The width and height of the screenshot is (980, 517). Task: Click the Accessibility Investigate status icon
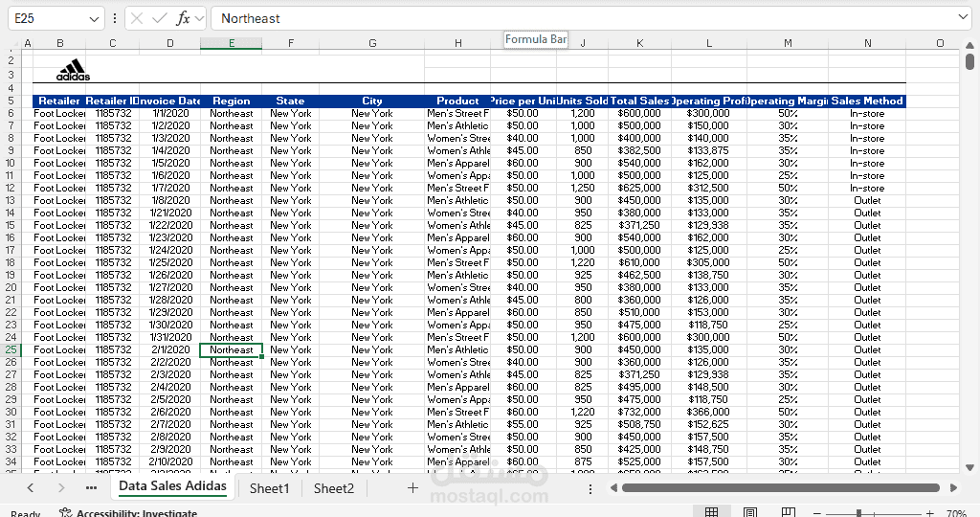click(x=65, y=512)
